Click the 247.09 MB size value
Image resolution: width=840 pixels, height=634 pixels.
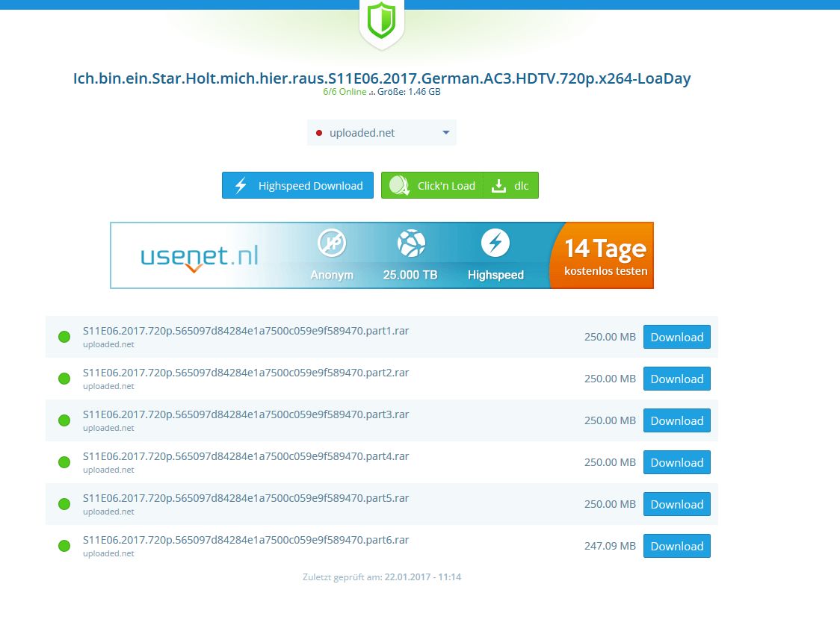(610, 546)
